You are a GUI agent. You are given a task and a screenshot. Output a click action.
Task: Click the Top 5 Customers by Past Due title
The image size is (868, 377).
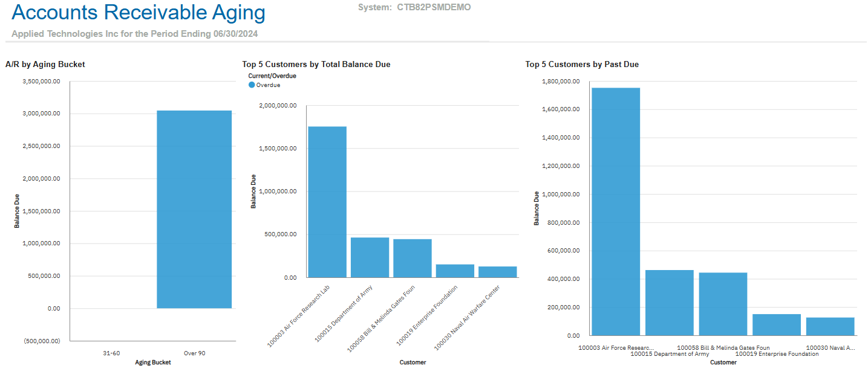tap(582, 64)
